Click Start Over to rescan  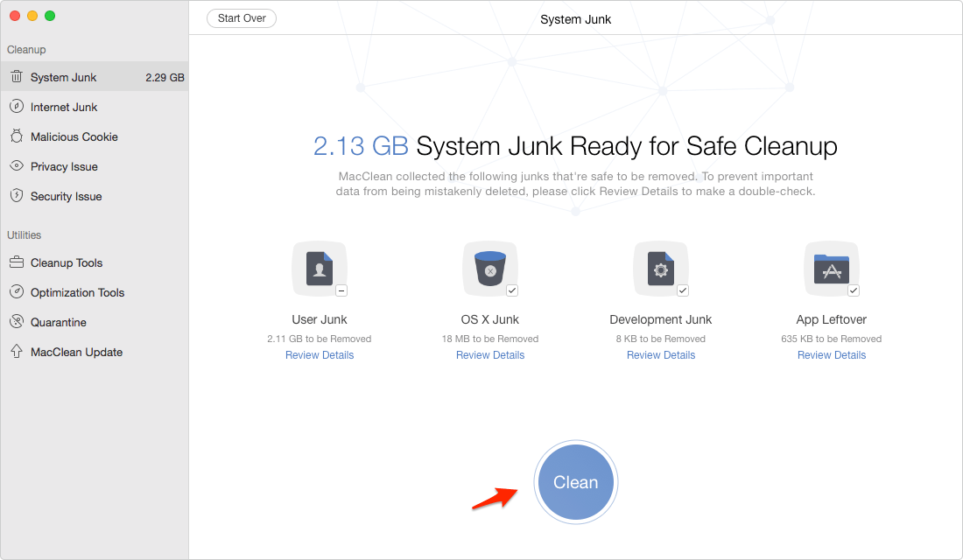coord(241,17)
